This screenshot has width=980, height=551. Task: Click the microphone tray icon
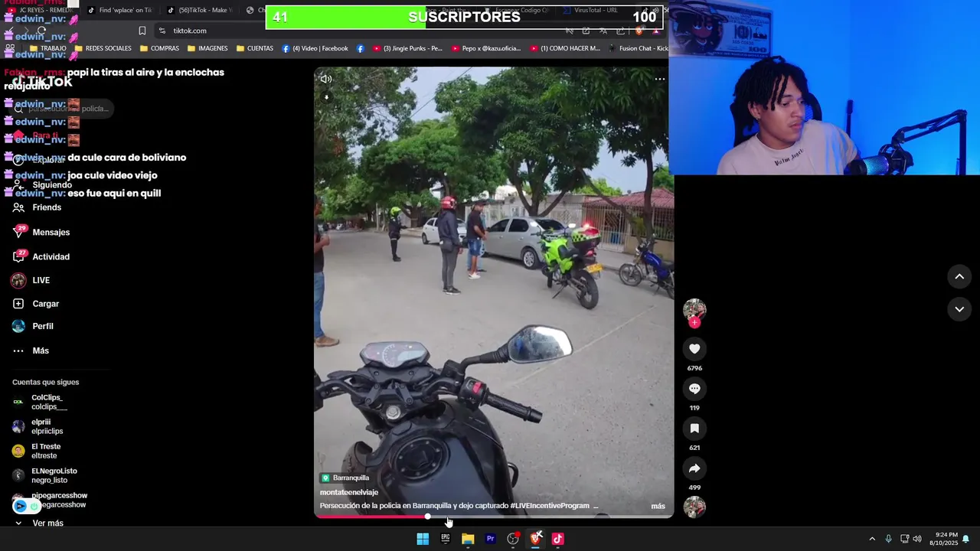(x=888, y=539)
